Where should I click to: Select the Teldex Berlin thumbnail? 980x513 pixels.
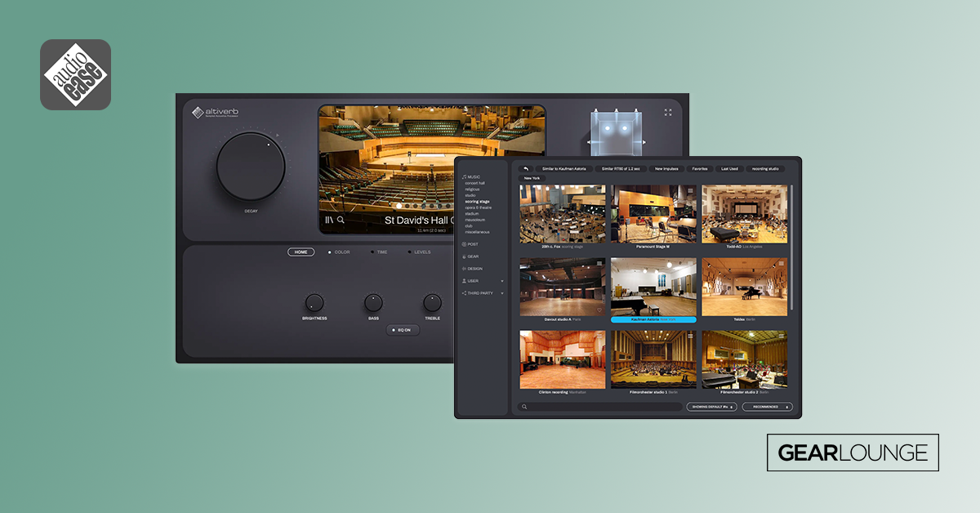pos(744,288)
